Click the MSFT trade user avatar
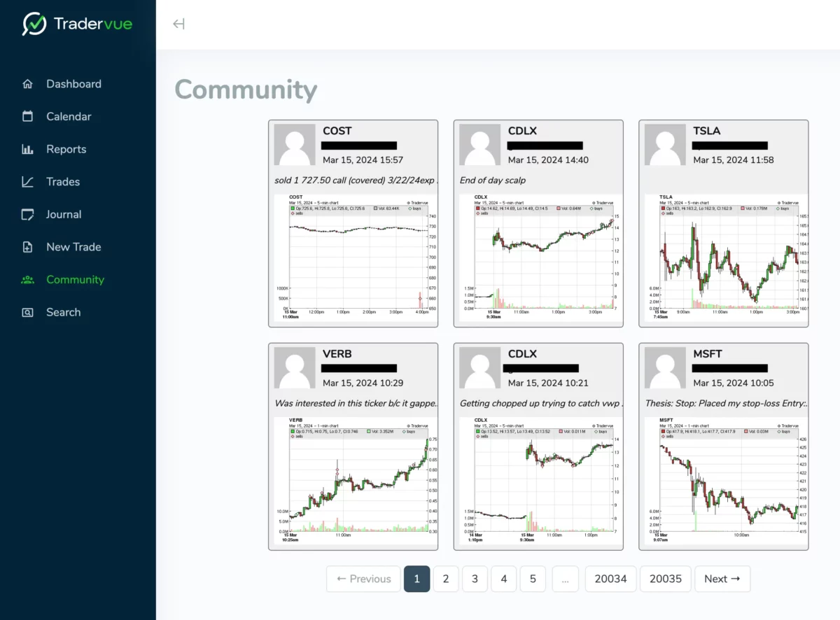 665,368
